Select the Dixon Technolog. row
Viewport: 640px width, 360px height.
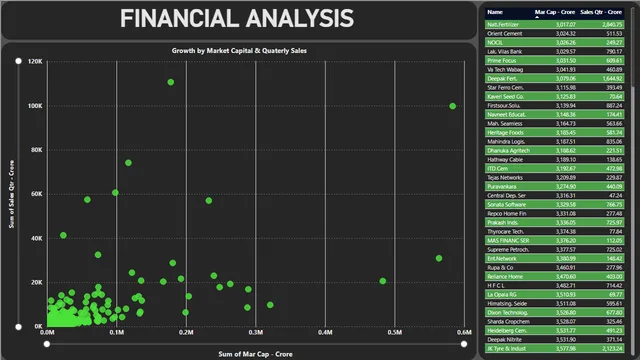(x=554, y=312)
